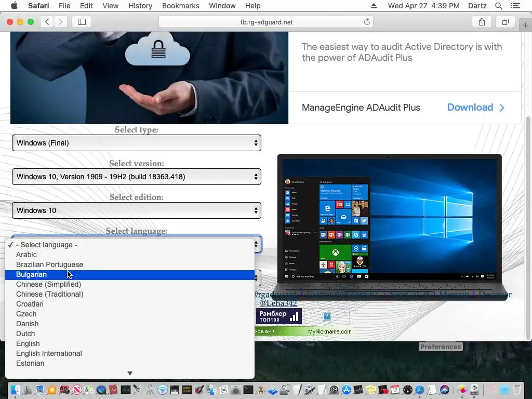
Task: Go back with Safari's back arrow
Action: tap(47, 22)
